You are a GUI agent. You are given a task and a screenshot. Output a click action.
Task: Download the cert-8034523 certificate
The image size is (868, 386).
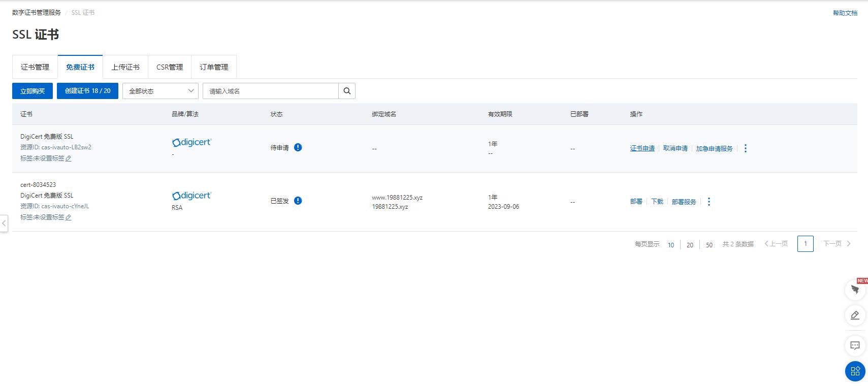(657, 202)
